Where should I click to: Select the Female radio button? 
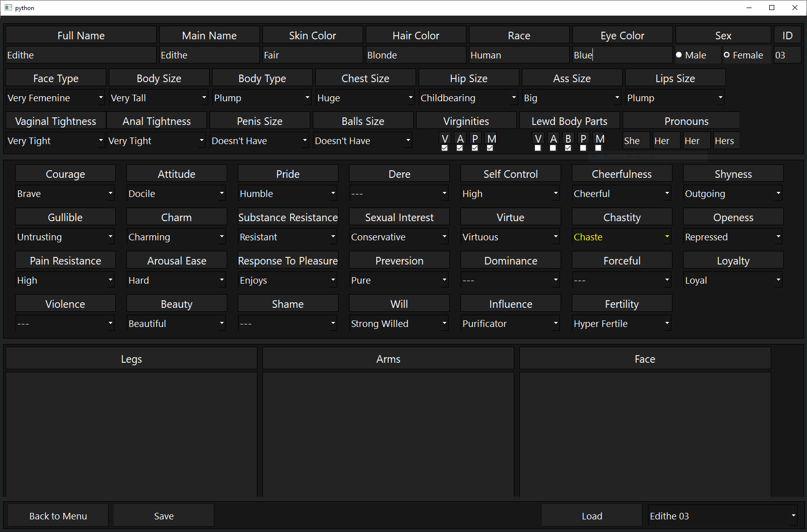point(727,55)
